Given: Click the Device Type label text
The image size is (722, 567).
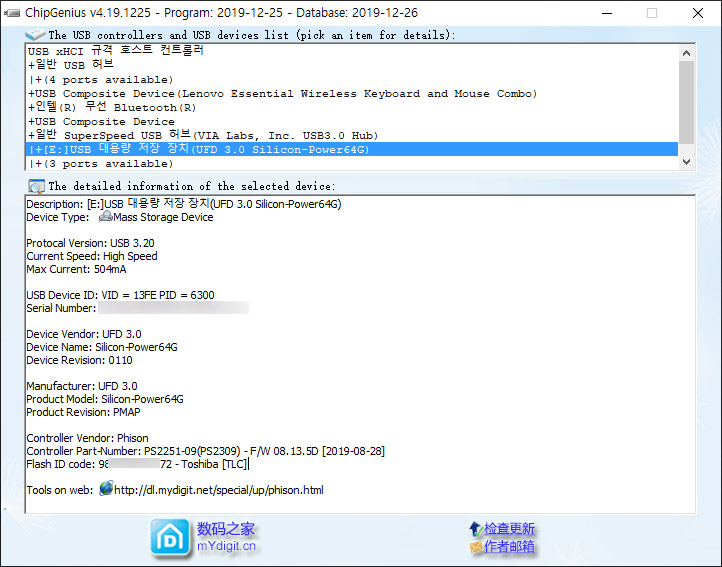Looking at the screenshot, I should [x=58, y=217].
